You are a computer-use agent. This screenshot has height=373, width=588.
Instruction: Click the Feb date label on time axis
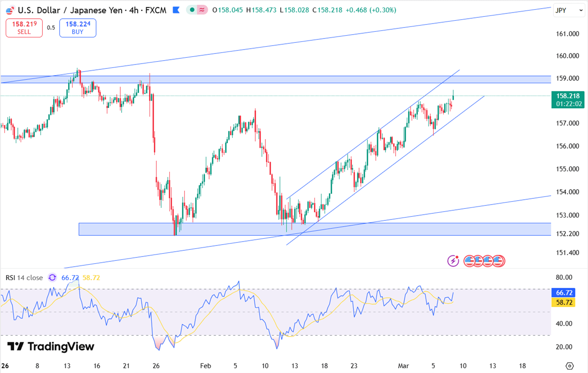(x=205, y=366)
